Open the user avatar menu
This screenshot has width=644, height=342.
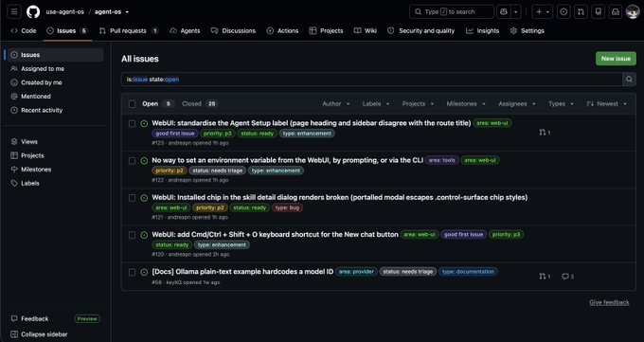click(x=633, y=12)
